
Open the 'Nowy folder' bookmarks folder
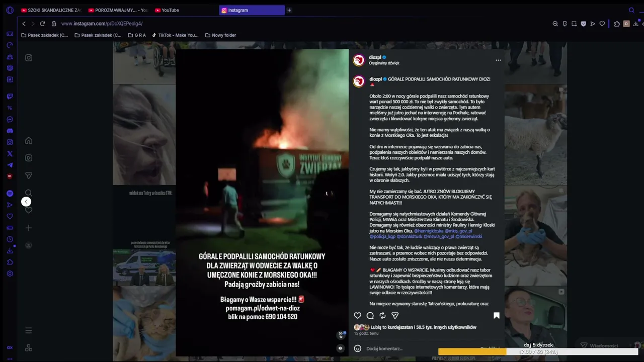220,35
